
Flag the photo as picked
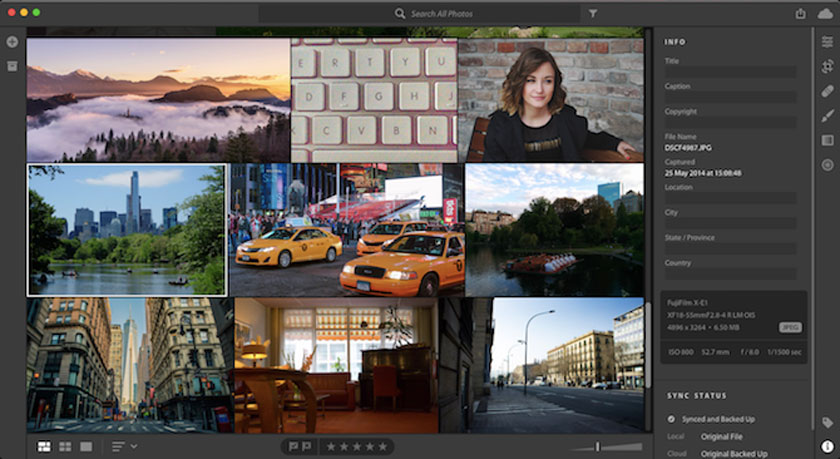pyautogui.click(x=293, y=446)
